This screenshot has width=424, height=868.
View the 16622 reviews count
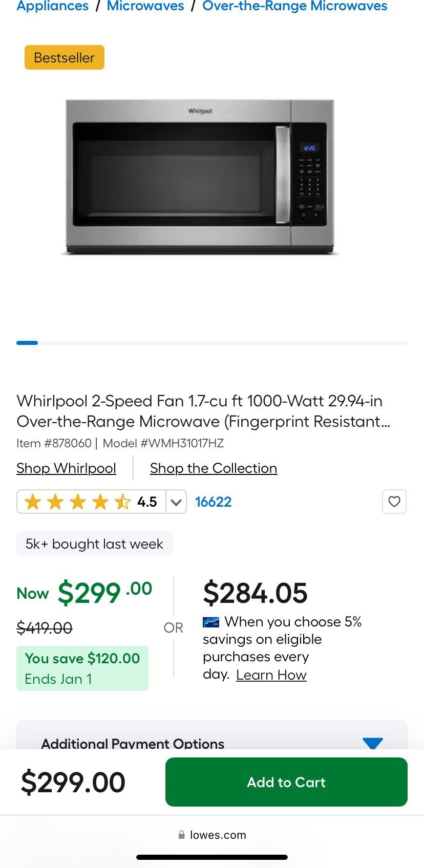pyautogui.click(x=214, y=502)
